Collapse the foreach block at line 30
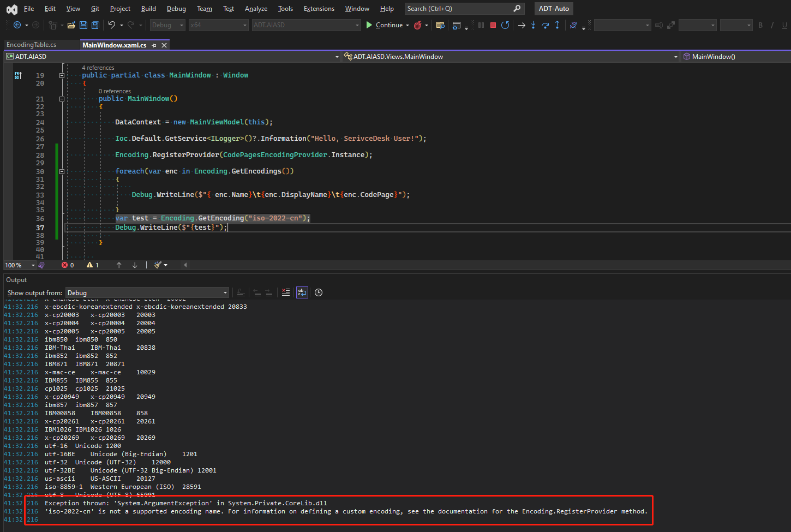Viewport: 791px width, 532px height. [62, 171]
